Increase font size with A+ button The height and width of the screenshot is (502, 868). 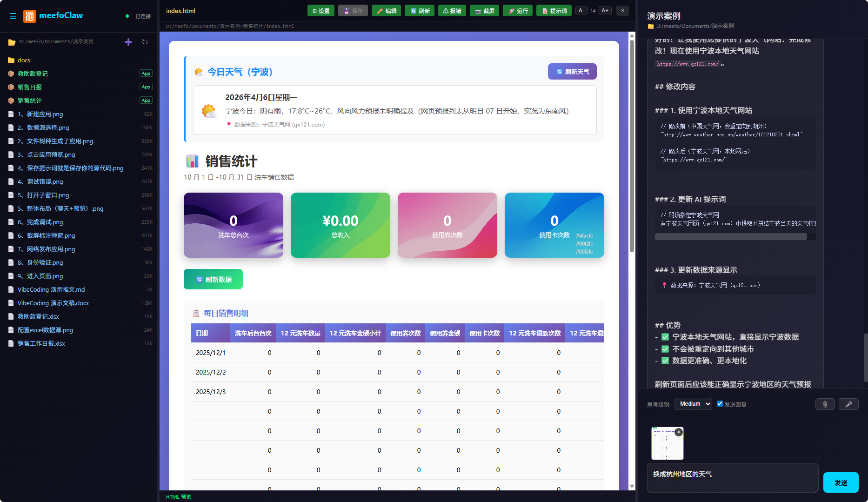click(605, 10)
